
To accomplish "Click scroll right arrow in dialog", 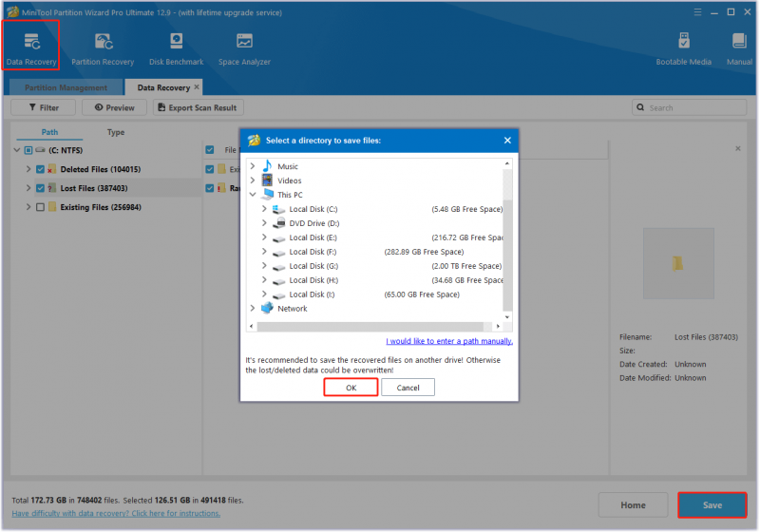I will [498, 326].
